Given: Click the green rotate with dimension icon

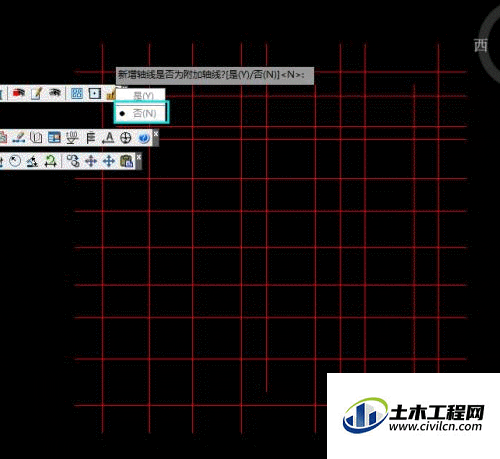Looking at the screenshot, I should click(50, 161).
